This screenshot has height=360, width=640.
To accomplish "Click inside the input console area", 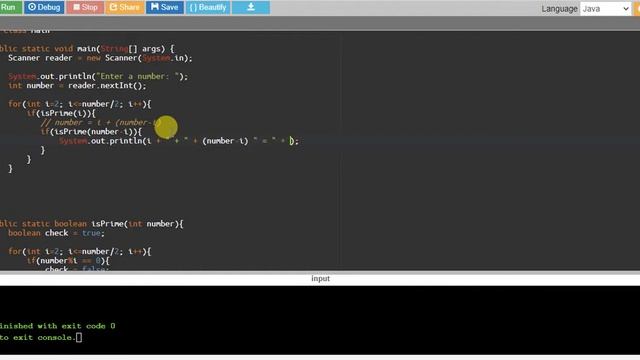I will (x=320, y=320).
